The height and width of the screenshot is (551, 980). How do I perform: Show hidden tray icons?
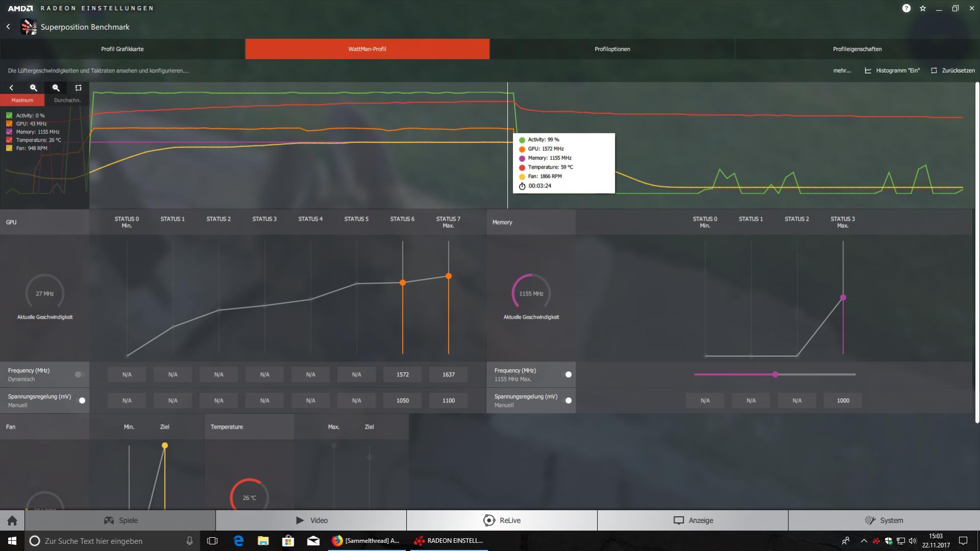[864, 541]
